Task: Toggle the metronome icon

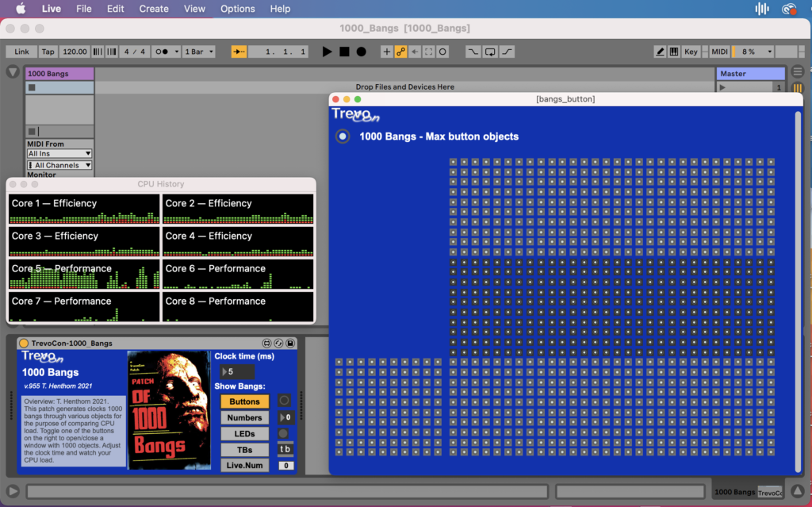Action: pyautogui.click(x=162, y=52)
